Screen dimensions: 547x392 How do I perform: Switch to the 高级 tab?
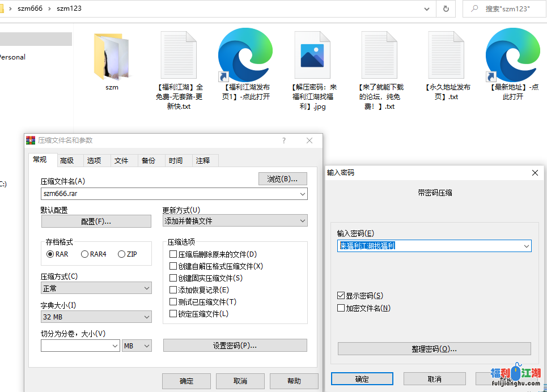(68, 160)
